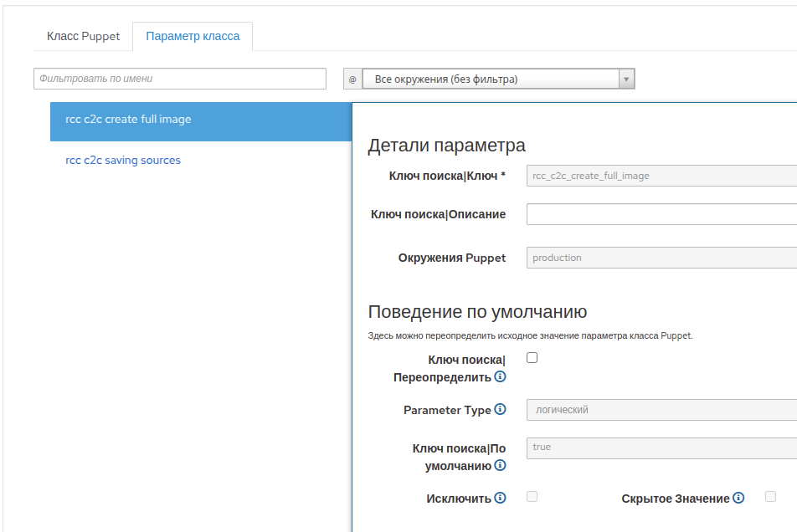The height and width of the screenshot is (532, 797).
Task: Click info icon beside Исключить
Action: point(500,498)
